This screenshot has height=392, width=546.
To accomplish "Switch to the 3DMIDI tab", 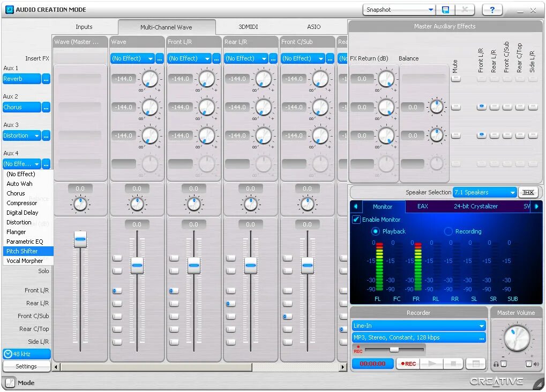I will [248, 27].
